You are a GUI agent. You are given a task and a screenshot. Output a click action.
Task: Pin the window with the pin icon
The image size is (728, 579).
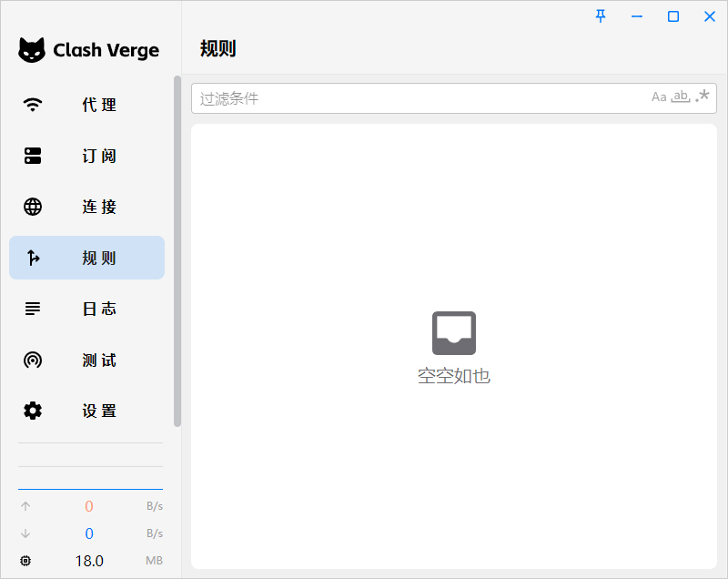601,15
